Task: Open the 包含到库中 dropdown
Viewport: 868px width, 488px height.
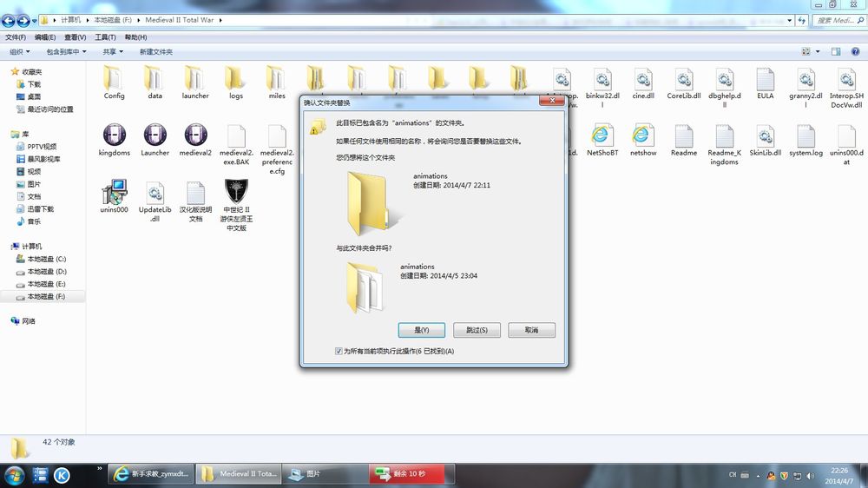Action: coord(66,51)
